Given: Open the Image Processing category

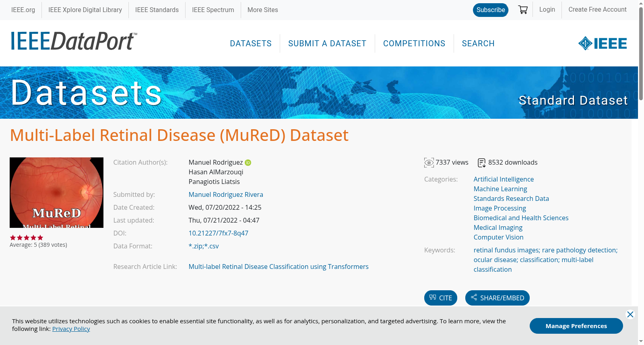Looking at the screenshot, I should click(x=500, y=208).
